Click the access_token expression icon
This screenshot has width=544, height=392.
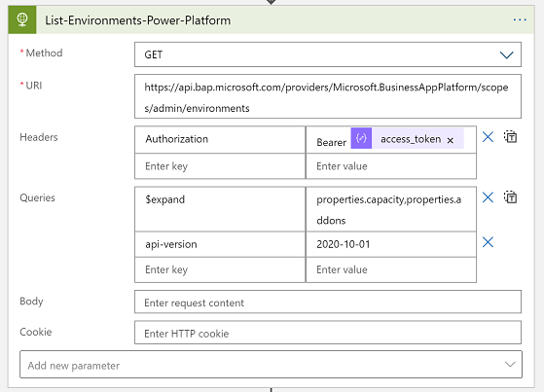[361, 138]
